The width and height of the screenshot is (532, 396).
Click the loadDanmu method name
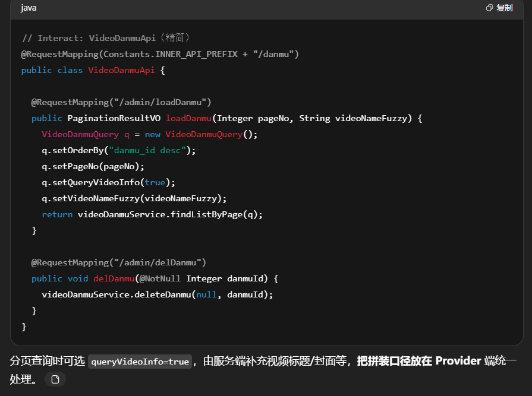(x=189, y=118)
